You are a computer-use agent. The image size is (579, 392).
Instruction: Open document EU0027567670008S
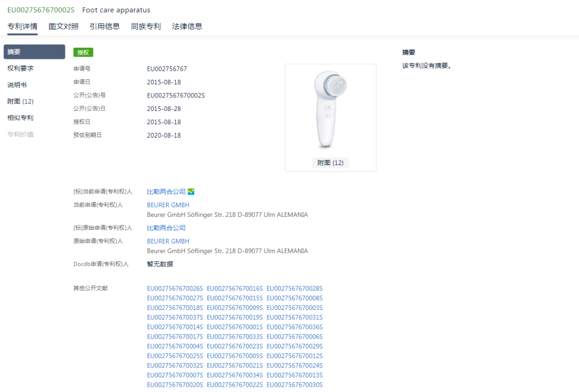[295, 298]
